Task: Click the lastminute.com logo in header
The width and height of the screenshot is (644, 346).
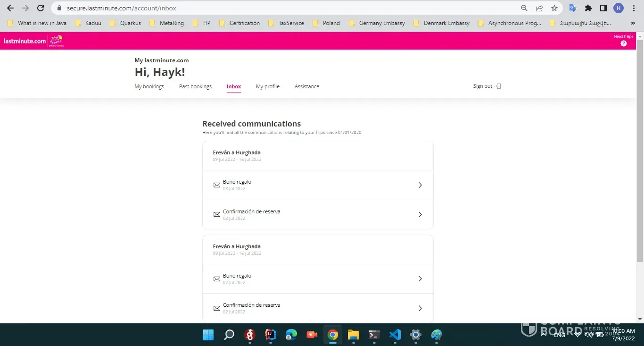Action: (x=25, y=41)
